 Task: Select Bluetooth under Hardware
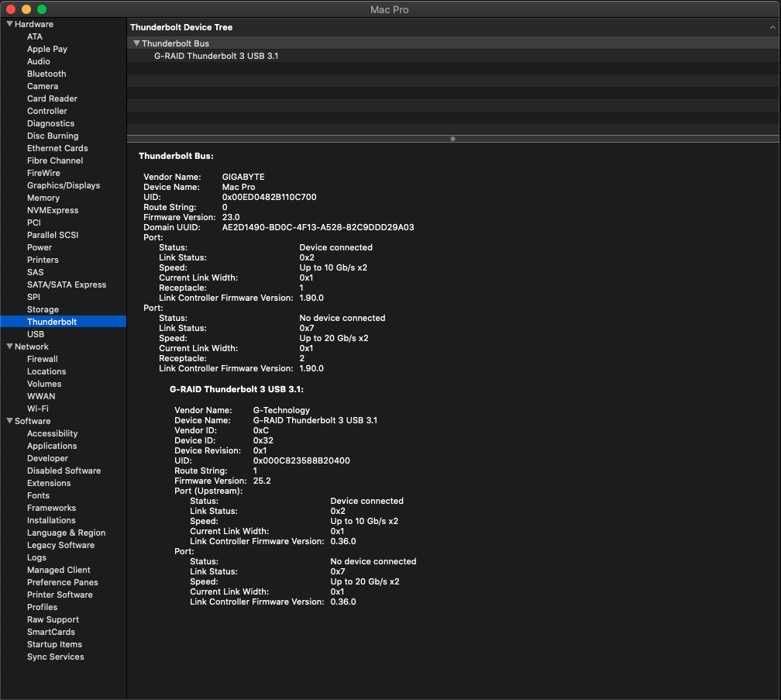coord(46,74)
